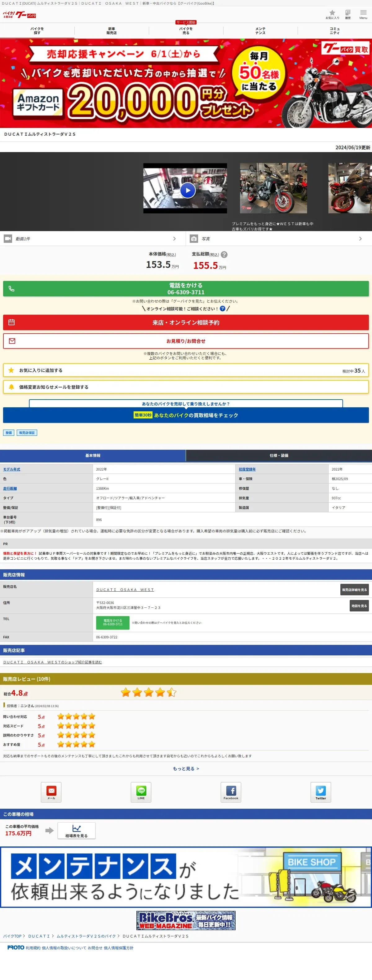Read the ショップ紹介記事を読む link
Image resolution: width=372 pixels, height=980 pixels.
(52, 662)
